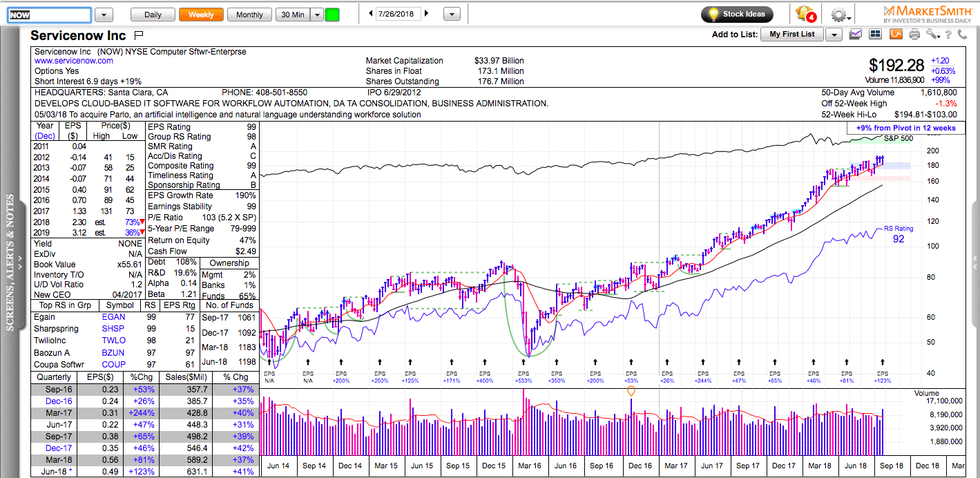Click the +9% from Pivot in 12 weeks box
The height and width of the screenshot is (478, 980).
tap(905, 128)
